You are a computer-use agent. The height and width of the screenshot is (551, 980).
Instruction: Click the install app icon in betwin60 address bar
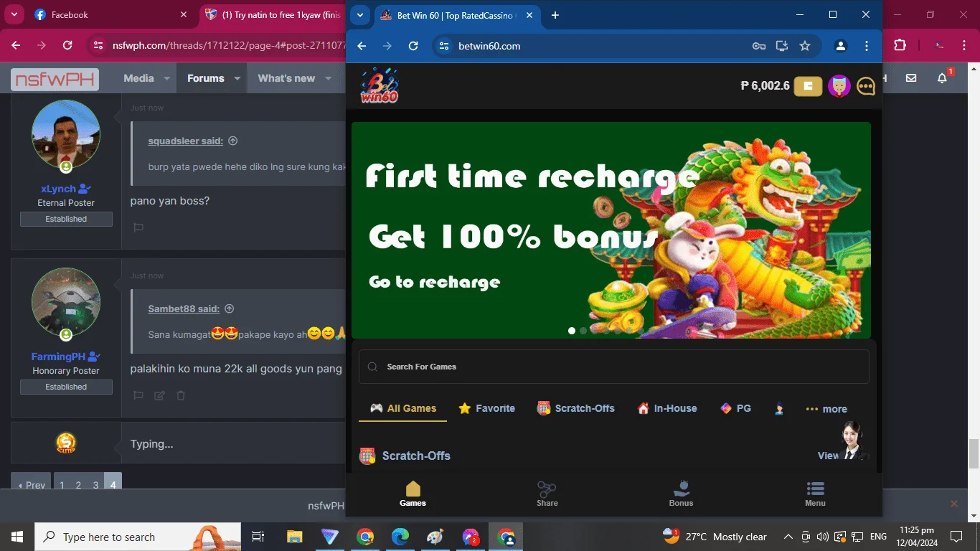tap(782, 46)
